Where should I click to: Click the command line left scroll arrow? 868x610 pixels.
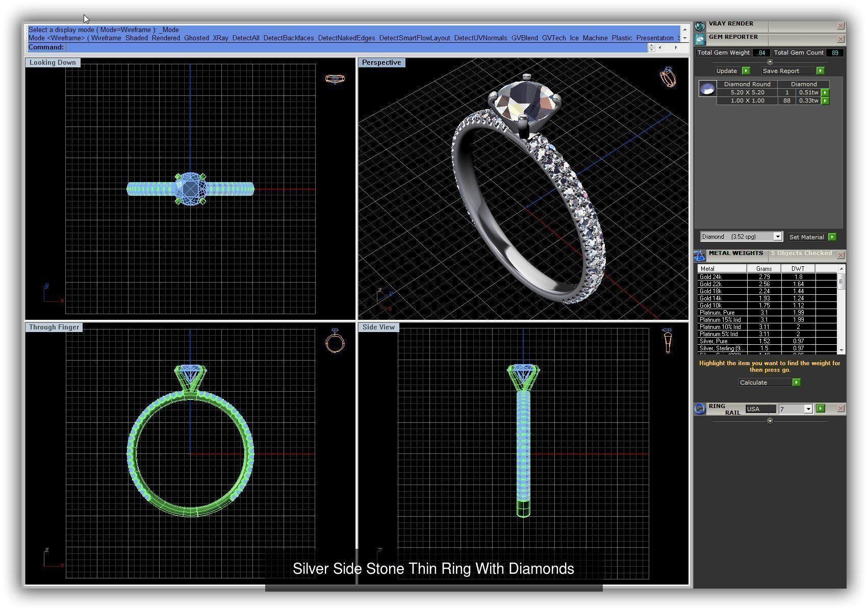tap(660, 47)
